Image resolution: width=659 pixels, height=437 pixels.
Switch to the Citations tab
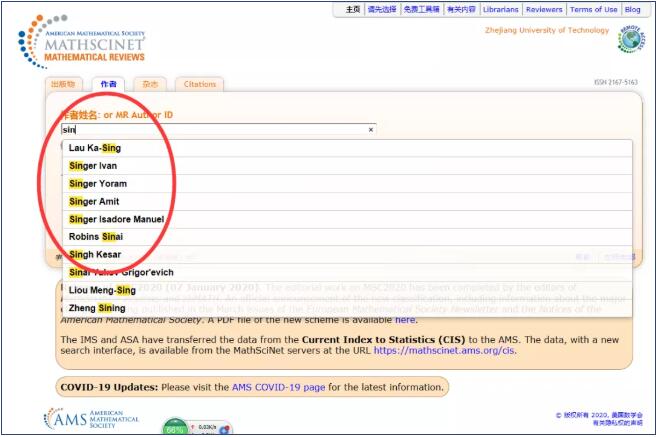pos(199,85)
